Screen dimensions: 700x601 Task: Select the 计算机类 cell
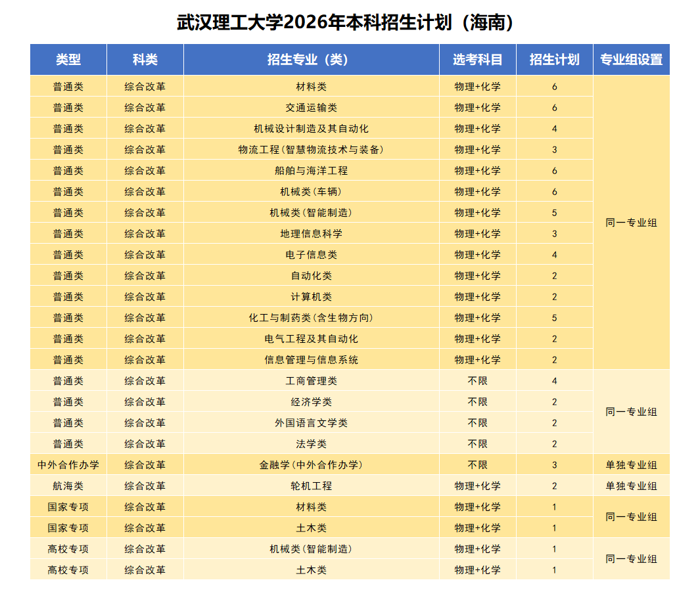[x=311, y=296]
